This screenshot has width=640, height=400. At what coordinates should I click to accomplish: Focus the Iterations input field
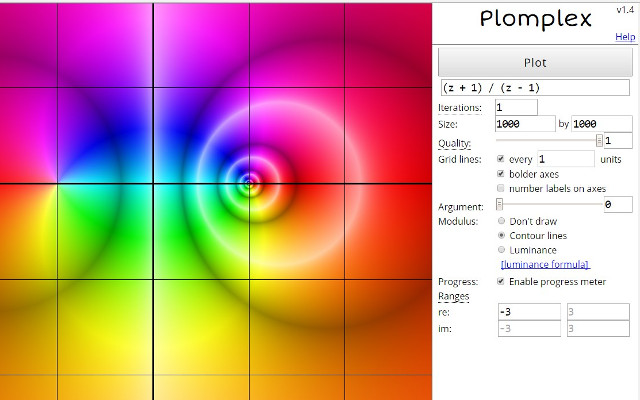(516, 107)
